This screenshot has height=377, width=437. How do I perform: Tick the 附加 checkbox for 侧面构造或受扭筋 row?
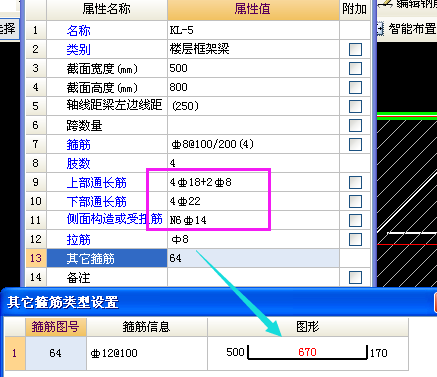click(x=355, y=220)
